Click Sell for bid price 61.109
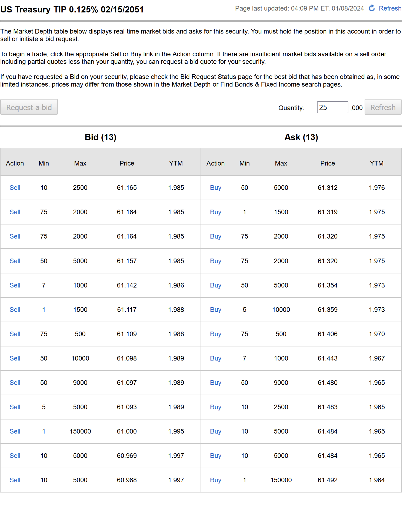This screenshot has width=420, height=509. (x=15, y=334)
